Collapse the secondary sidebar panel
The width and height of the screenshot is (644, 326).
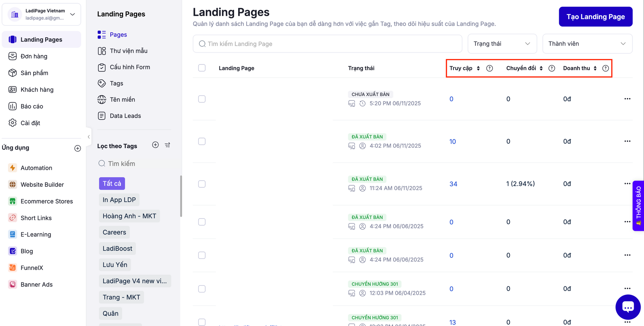click(x=89, y=137)
